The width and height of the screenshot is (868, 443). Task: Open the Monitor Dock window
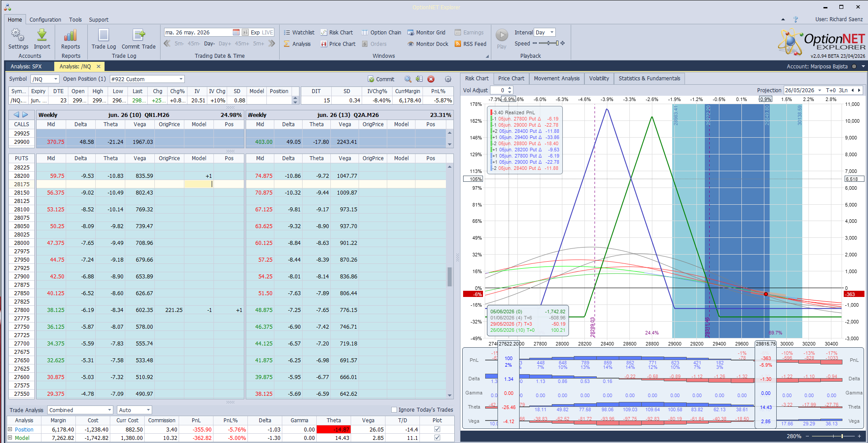click(x=428, y=44)
